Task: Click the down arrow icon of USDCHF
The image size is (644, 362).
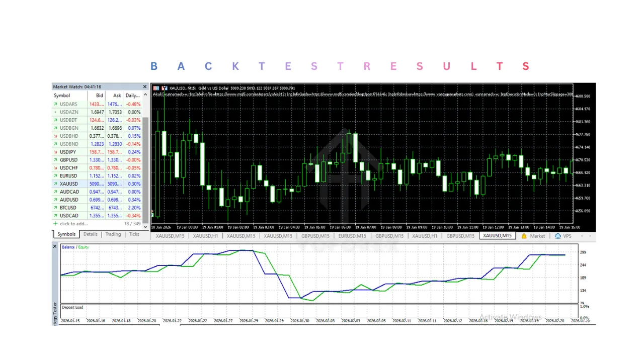Action: (55, 168)
